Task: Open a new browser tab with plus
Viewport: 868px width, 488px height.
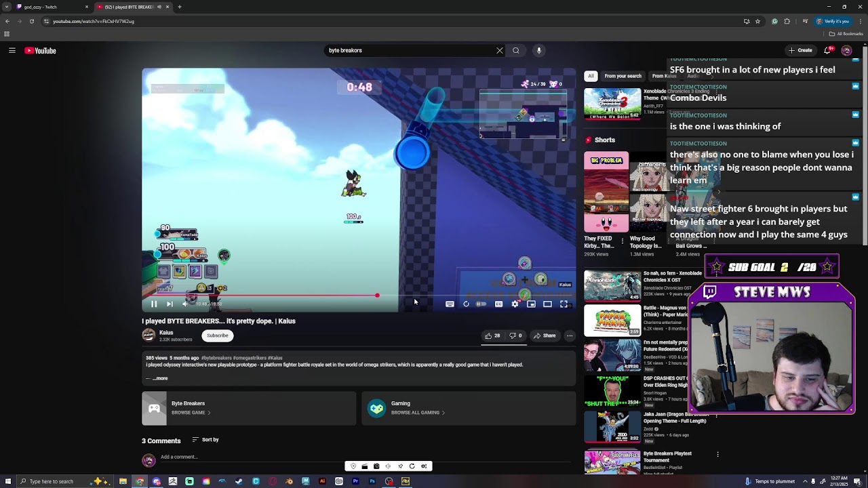Action: tap(179, 7)
